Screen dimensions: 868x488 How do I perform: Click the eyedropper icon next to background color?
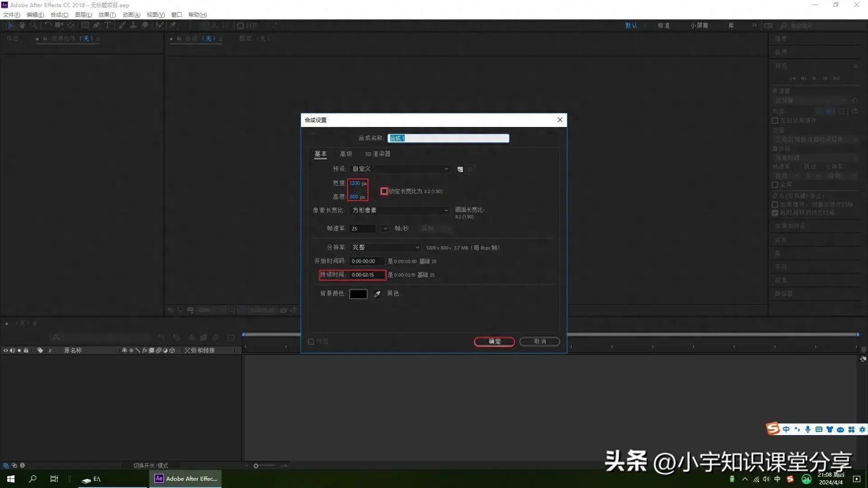(377, 293)
